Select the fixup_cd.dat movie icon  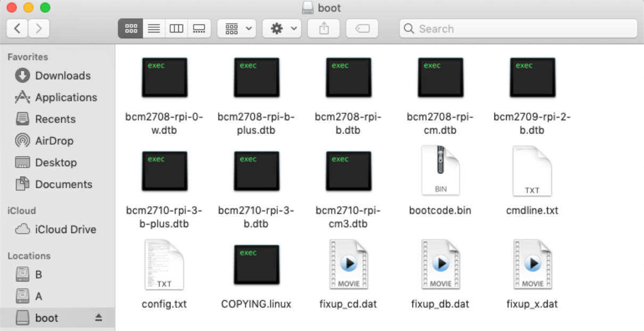click(349, 265)
